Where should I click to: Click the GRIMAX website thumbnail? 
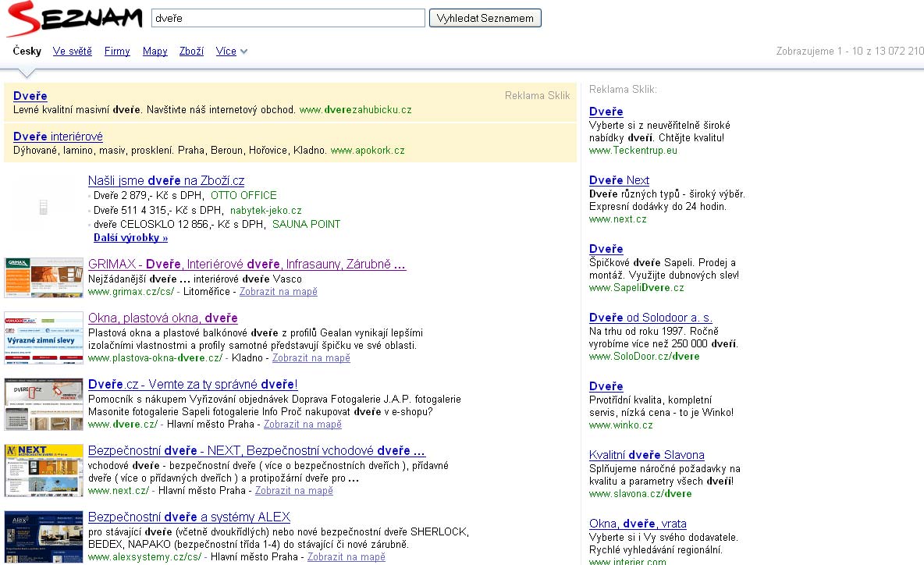44,278
